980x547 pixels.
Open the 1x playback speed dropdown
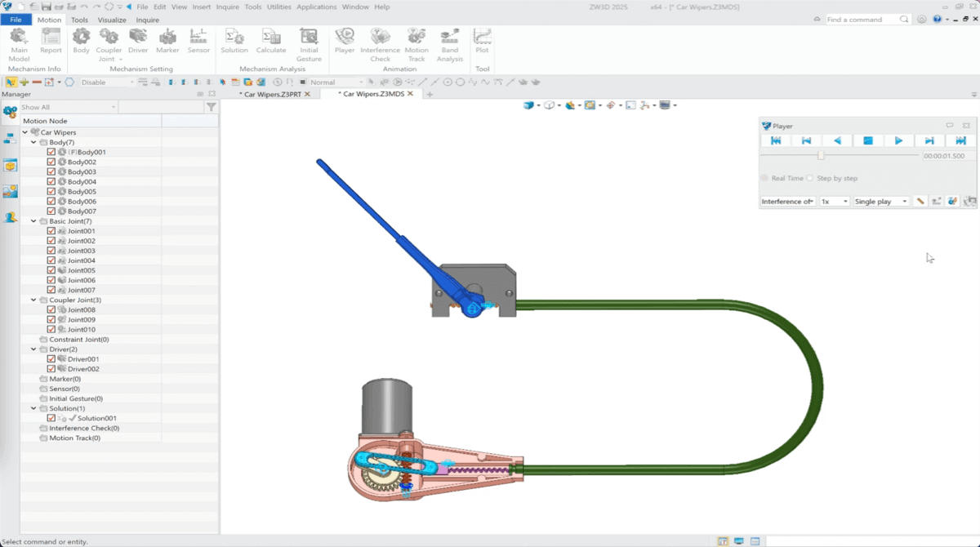click(834, 202)
